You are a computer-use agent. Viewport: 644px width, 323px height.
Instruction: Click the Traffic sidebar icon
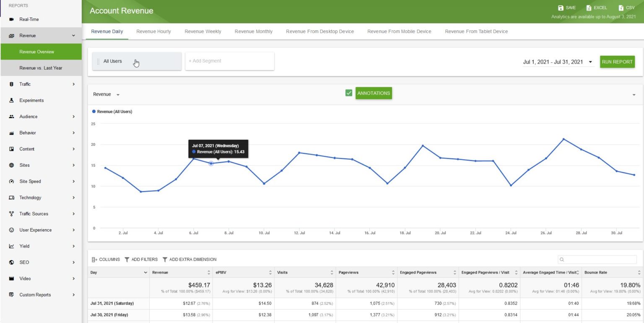(x=11, y=84)
